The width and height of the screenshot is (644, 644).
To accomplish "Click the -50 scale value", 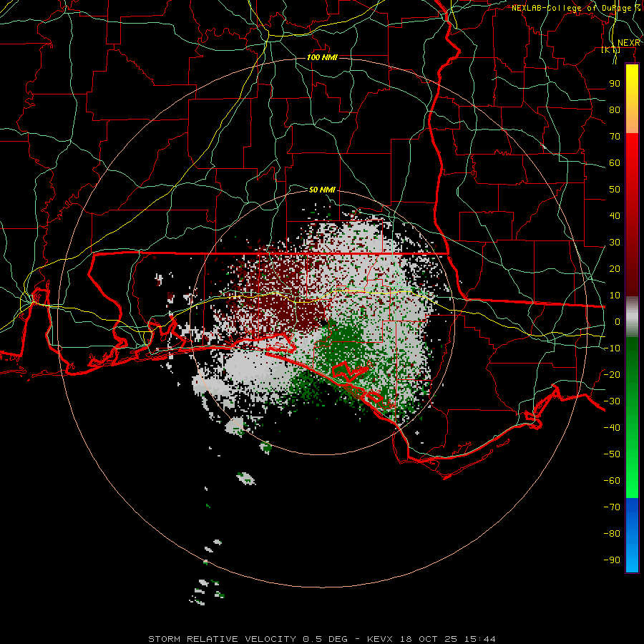I will (612, 454).
